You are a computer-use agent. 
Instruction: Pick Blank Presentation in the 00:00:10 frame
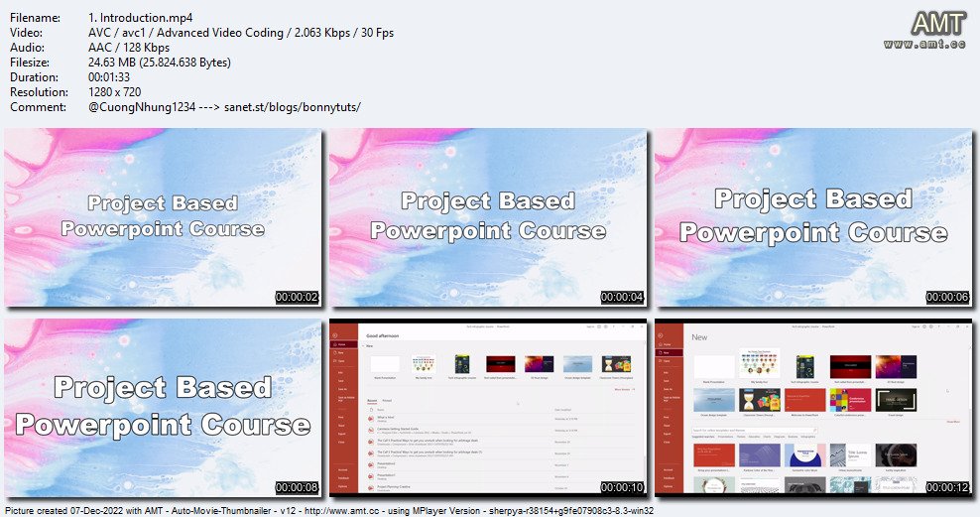[385, 365]
